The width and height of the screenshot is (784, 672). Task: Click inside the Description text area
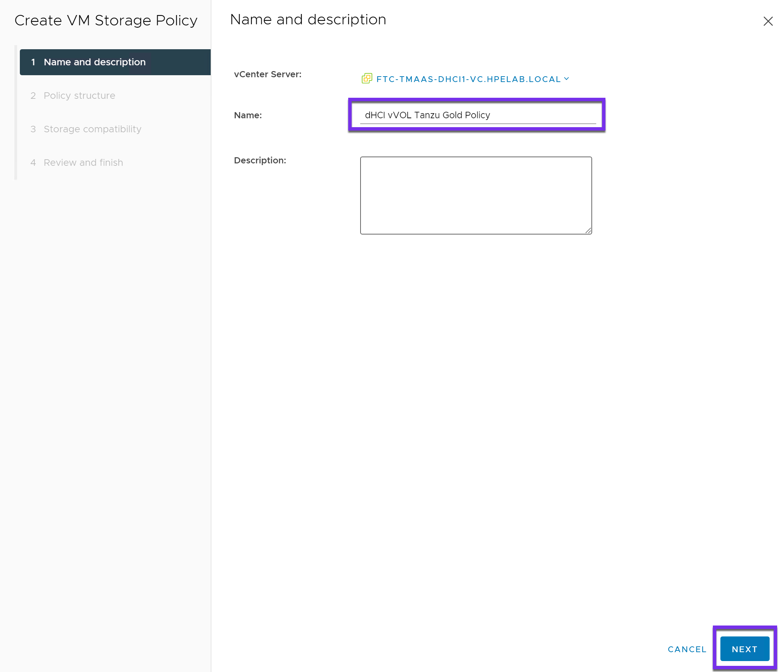475,195
